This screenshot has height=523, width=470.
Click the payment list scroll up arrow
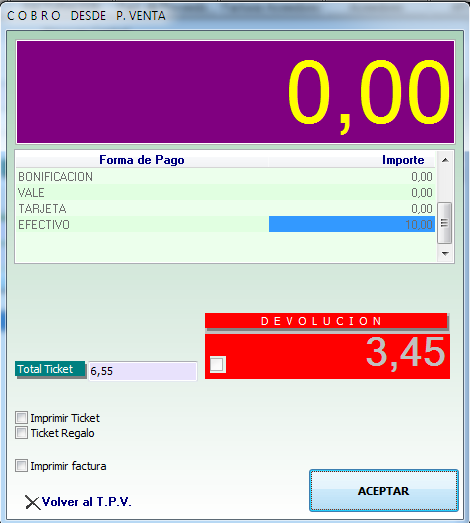coord(445,160)
